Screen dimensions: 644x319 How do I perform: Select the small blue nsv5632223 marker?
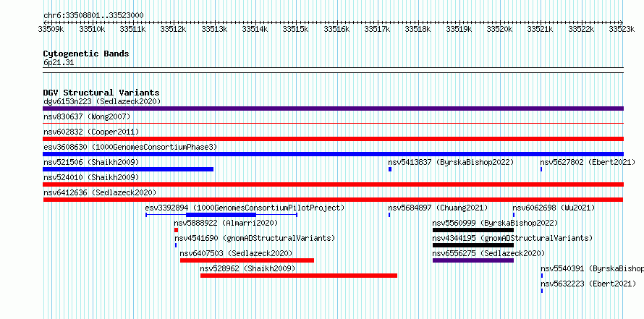[x=542, y=291]
